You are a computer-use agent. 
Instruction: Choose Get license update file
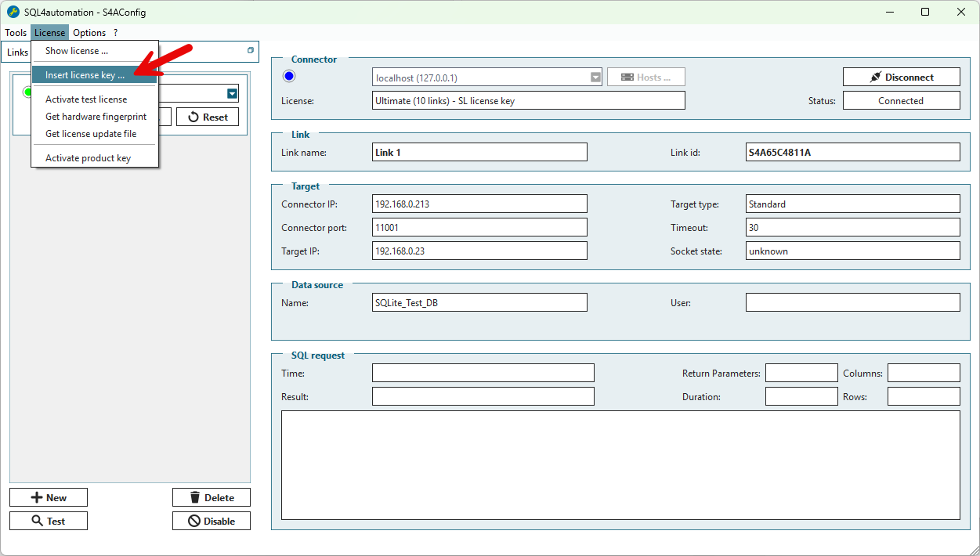point(95,134)
